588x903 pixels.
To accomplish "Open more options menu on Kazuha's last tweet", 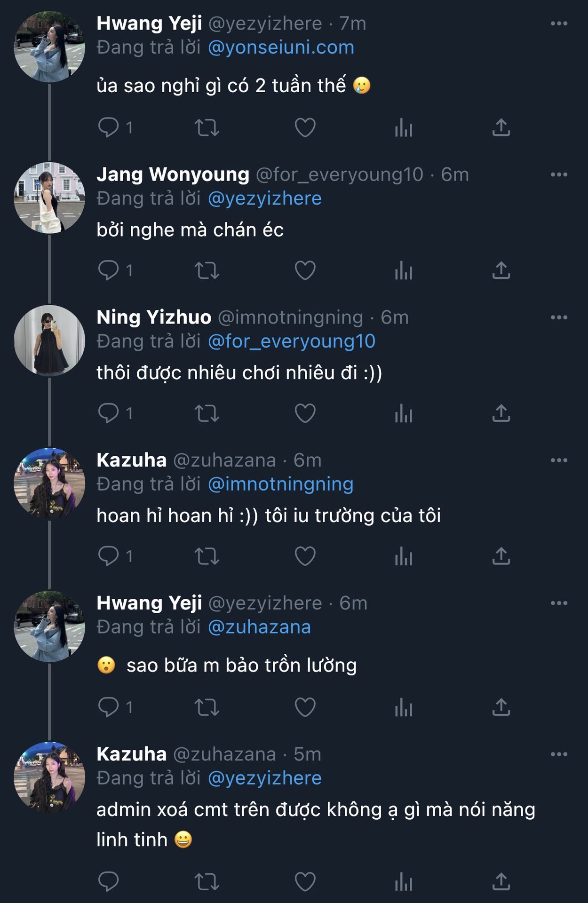I will (559, 754).
